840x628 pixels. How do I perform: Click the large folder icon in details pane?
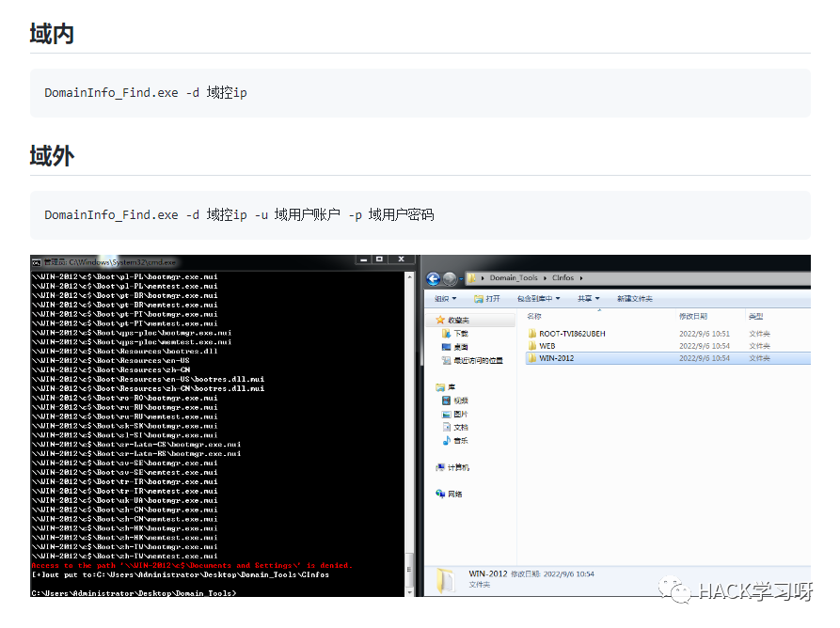coord(446,580)
